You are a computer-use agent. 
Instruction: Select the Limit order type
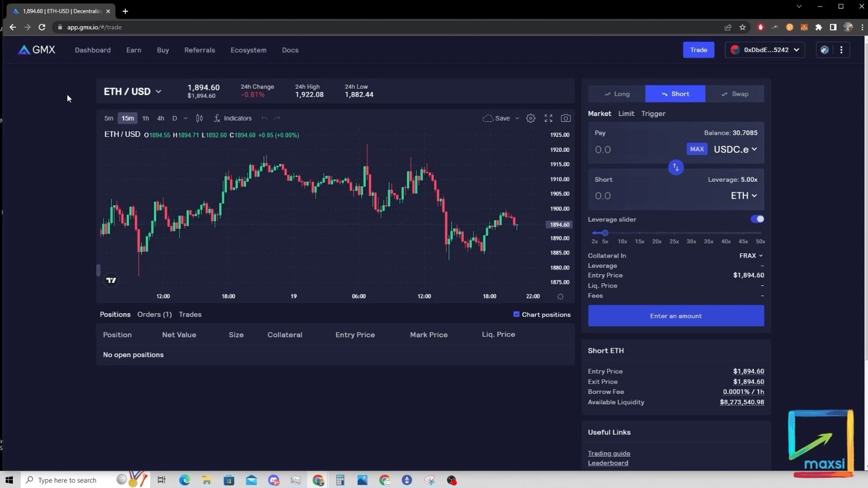(626, 113)
